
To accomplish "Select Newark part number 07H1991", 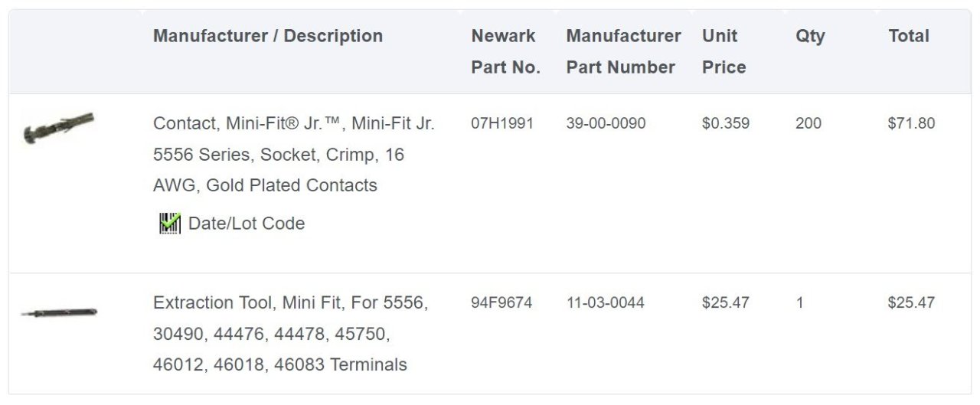I will tap(502, 123).
